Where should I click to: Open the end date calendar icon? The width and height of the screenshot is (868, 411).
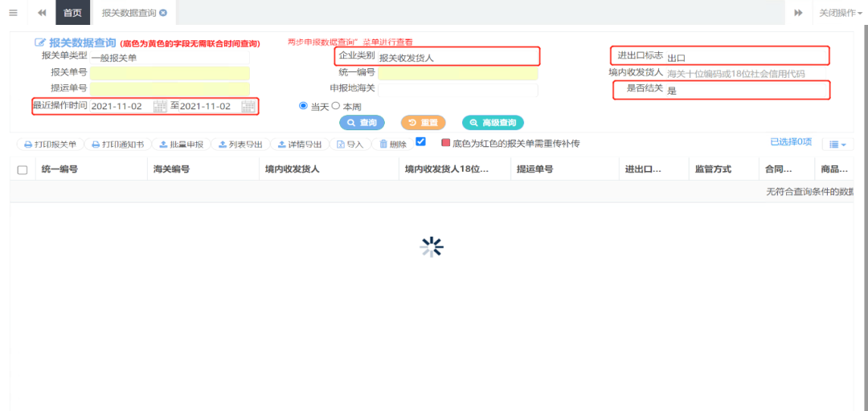248,107
